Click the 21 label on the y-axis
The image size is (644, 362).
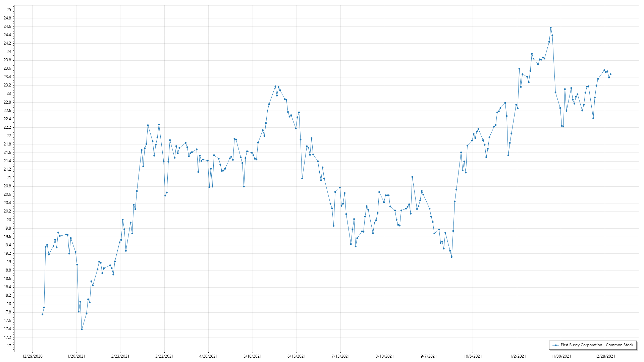[9, 178]
